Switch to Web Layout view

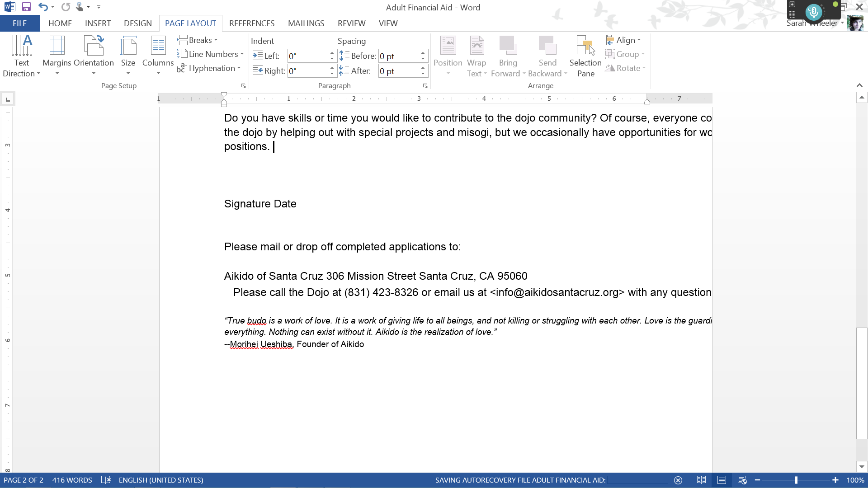tap(742, 480)
